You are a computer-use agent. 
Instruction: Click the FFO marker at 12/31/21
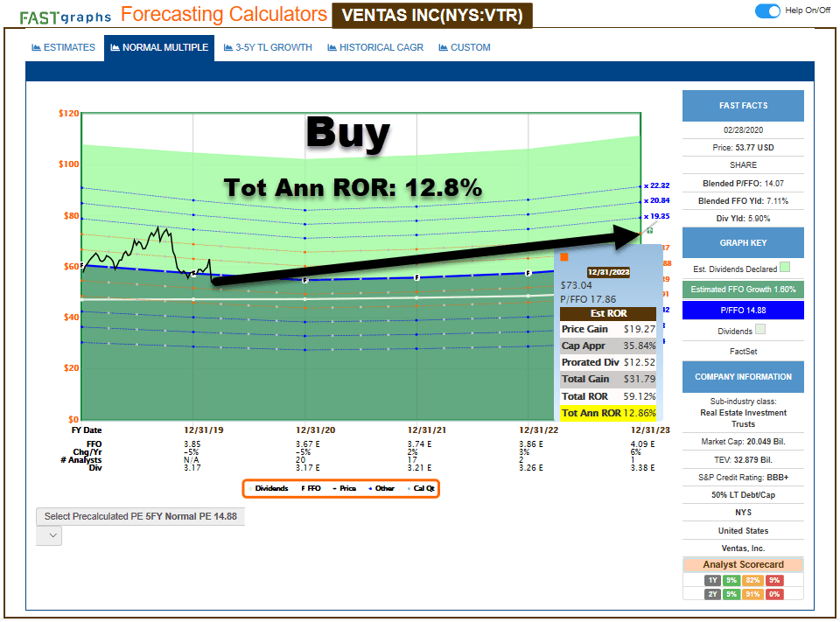click(416, 277)
